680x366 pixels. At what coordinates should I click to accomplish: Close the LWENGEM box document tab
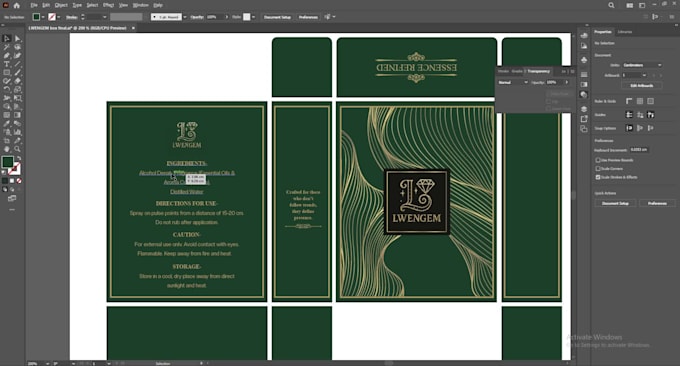133,28
